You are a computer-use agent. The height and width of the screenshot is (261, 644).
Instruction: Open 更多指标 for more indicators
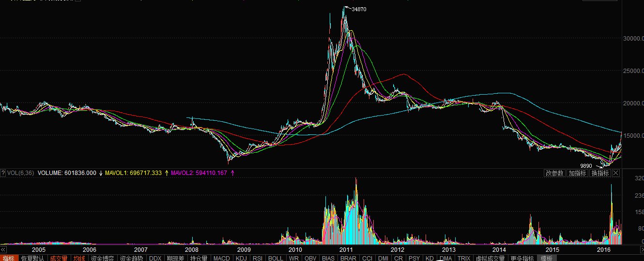[x=521, y=258]
